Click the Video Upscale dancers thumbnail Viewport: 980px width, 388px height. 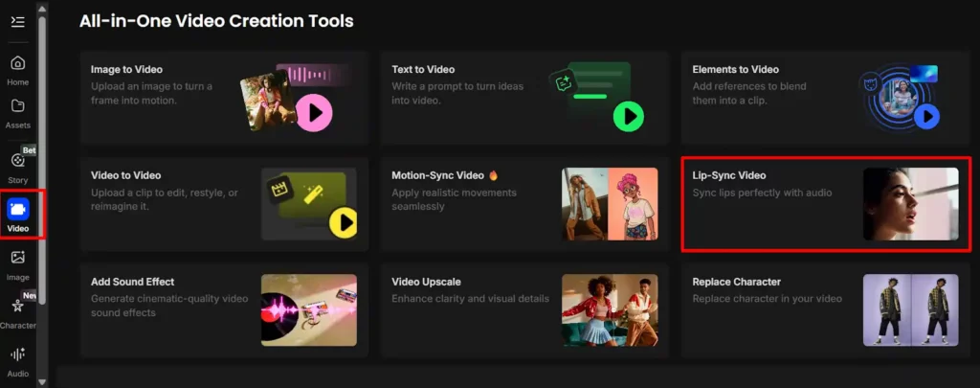(x=610, y=310)
